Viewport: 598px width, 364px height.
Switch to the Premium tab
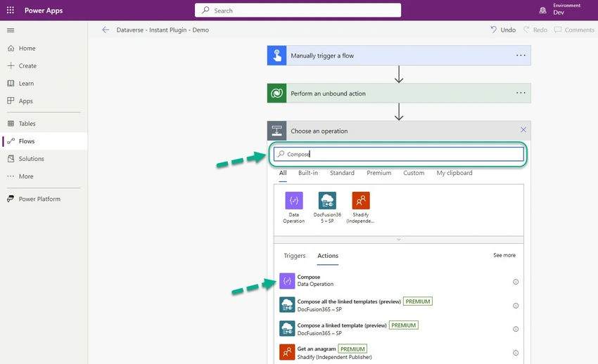tap(378, 173)
